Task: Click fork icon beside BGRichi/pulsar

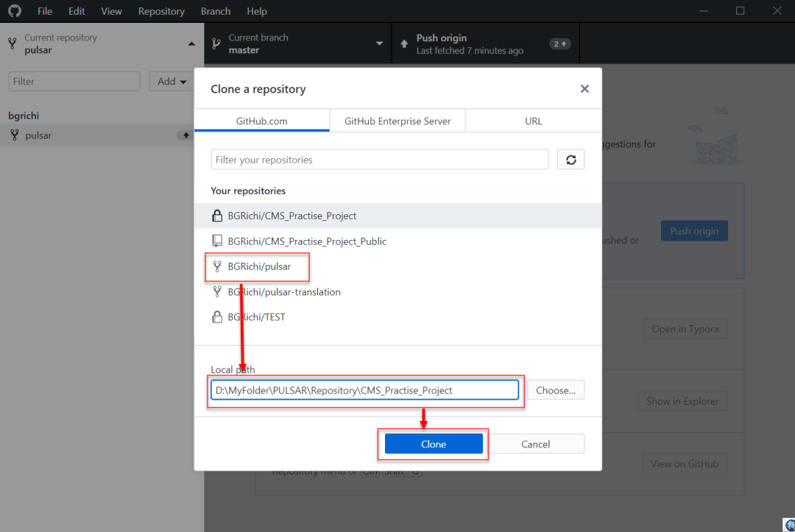Action: point(217,266)
